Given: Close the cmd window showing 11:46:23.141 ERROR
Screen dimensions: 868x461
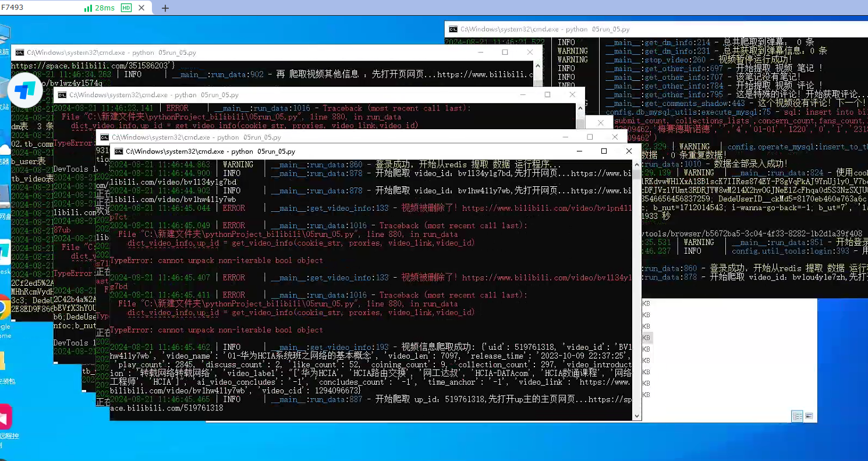Looking at the screenshot, I should pyautogui.click(x=572, y=95).
